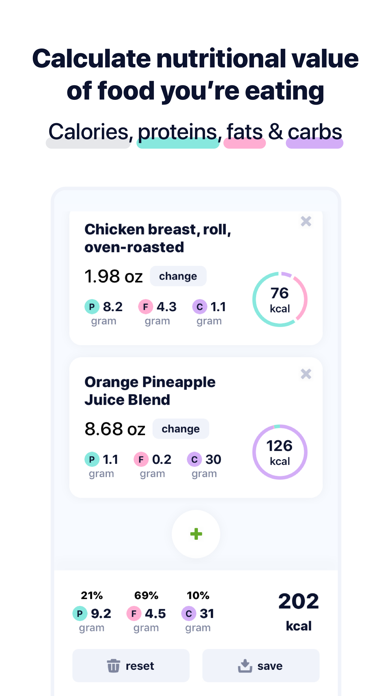Change the 8.68 oz juice amount

[x=181, y=429]
